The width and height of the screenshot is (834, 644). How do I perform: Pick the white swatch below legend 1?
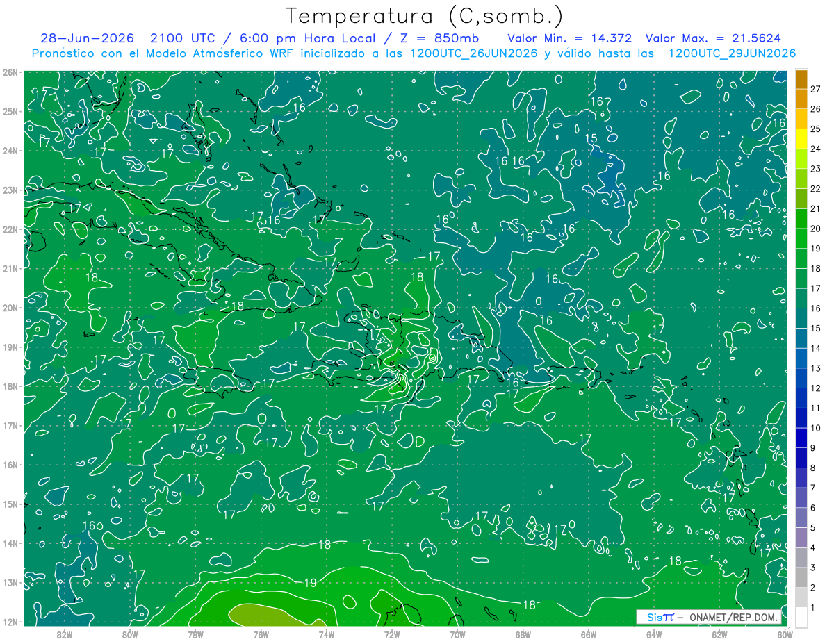801,617
